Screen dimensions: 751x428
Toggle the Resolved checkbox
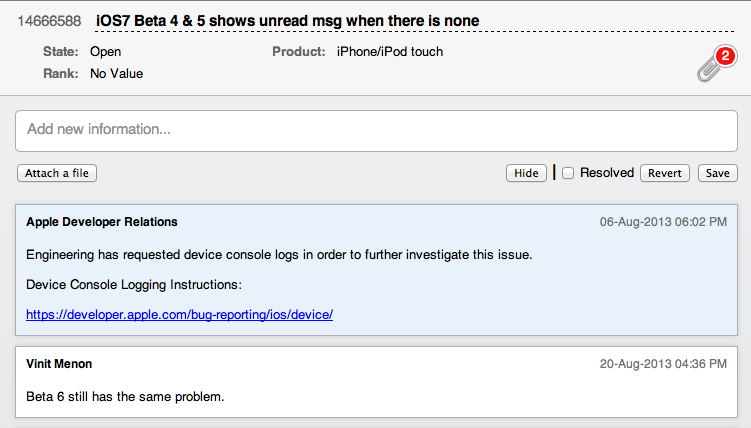pos(568,173)
